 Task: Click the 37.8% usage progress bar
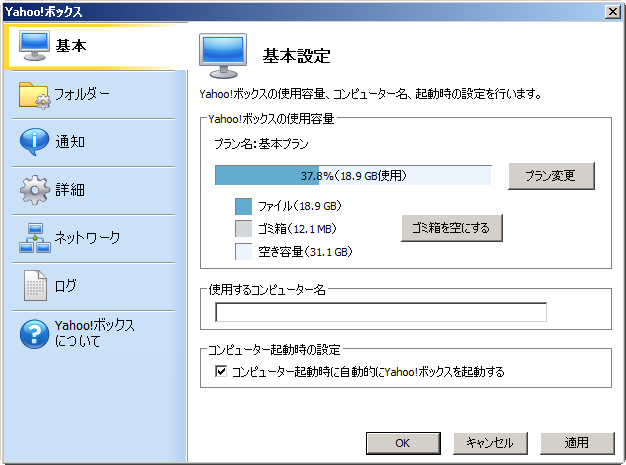(x=353, y=175)
